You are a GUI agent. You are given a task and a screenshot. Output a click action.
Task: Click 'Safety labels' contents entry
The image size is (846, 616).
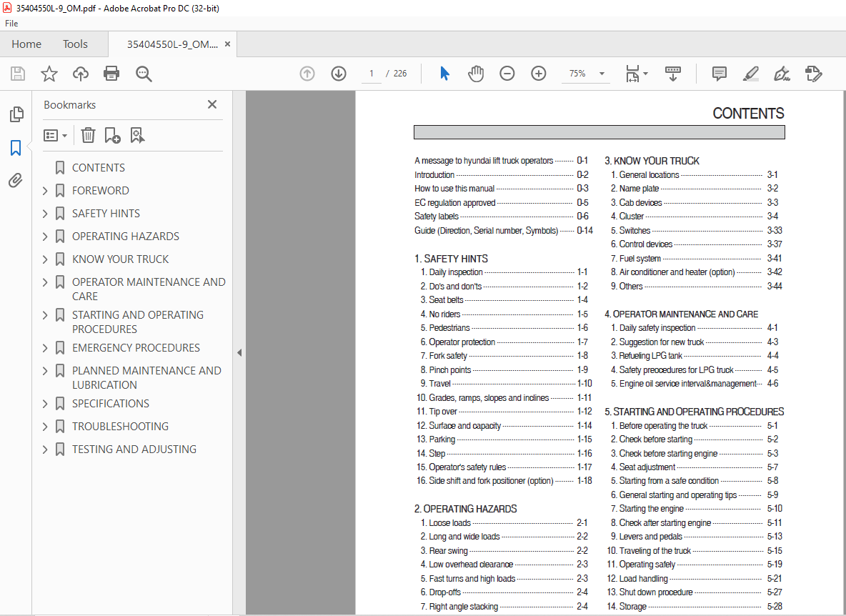pyautogui.click(x=501, y=217)
